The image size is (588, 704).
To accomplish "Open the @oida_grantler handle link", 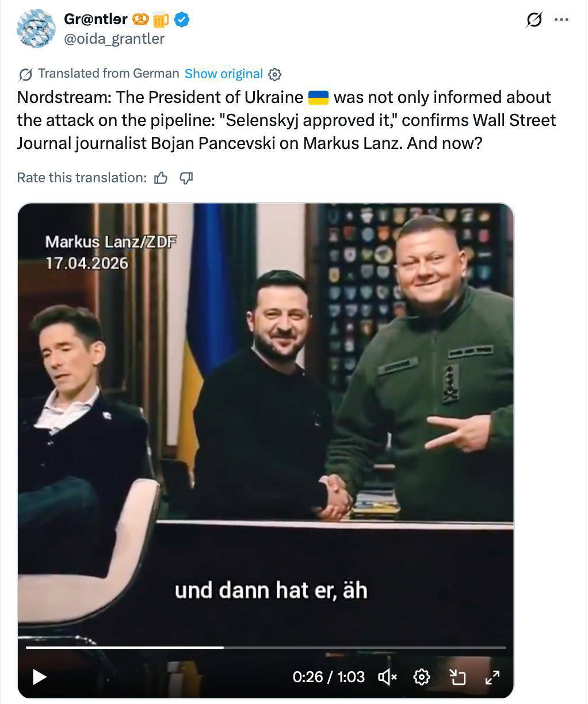I will tap(114, 39).
